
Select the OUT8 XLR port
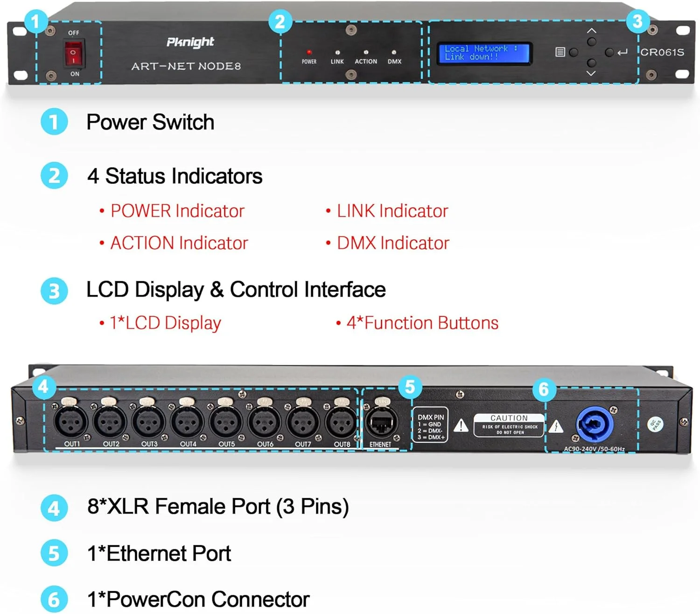pyautogui.click(x=342, y=422)
